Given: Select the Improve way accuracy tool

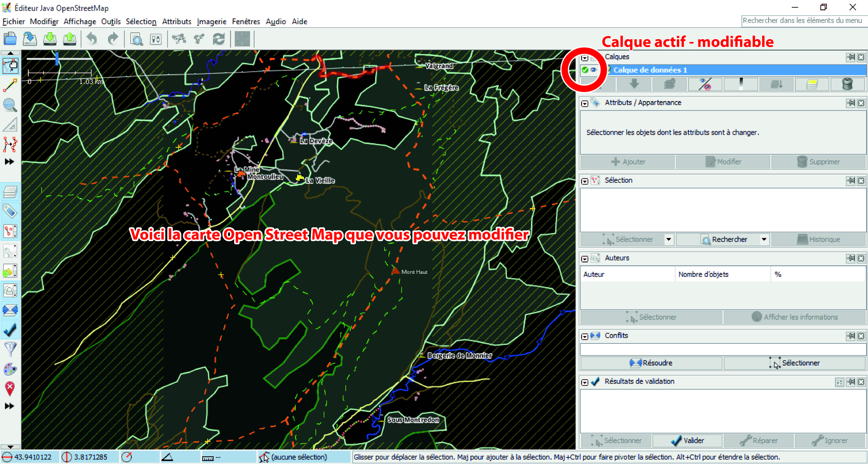Looking at the screenshot, I should tap(10, 144).
